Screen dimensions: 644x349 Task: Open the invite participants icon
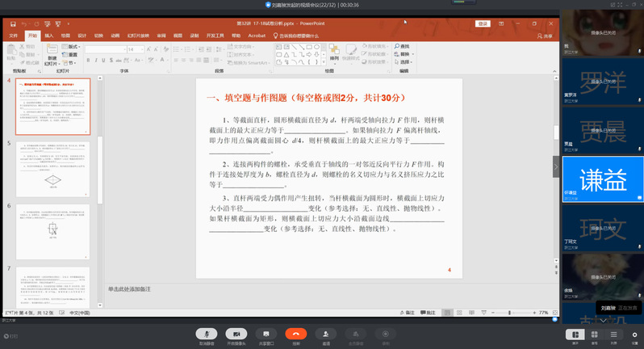pyautogui.click(x=325, y=333)
